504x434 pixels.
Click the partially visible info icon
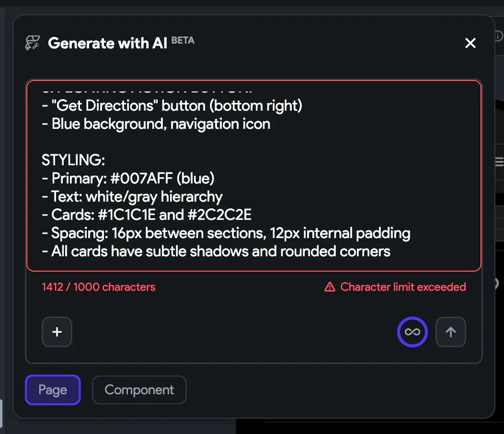click(x=499, y=36)
